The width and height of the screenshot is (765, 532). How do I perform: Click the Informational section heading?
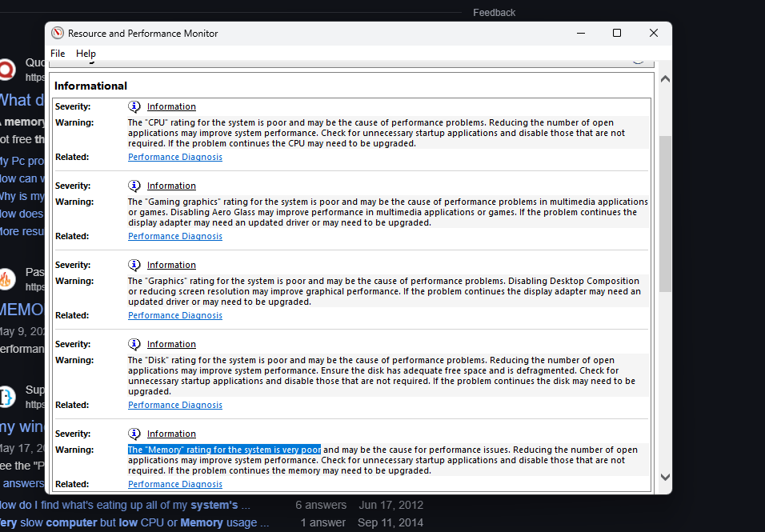pos(90,86)
